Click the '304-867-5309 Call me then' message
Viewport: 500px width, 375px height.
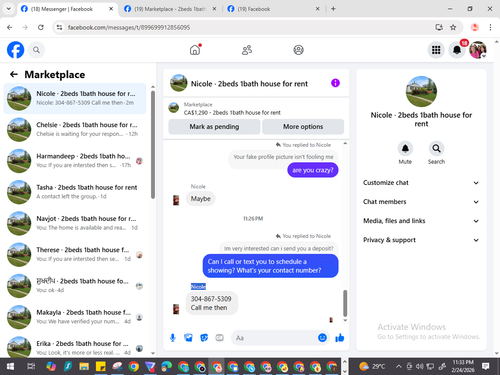[211, 303]
